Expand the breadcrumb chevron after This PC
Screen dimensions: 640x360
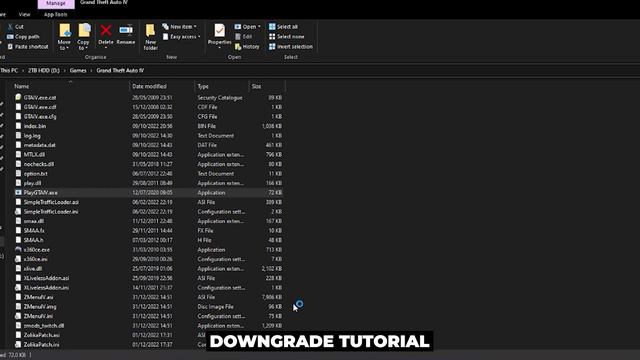[23, 71]
